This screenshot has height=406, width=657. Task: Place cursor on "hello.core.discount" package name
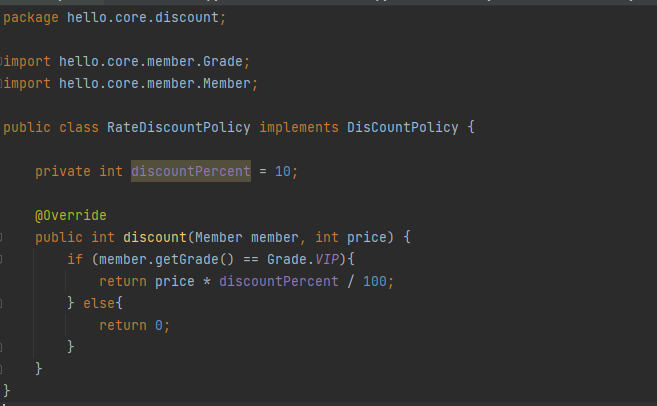[143, 18]
